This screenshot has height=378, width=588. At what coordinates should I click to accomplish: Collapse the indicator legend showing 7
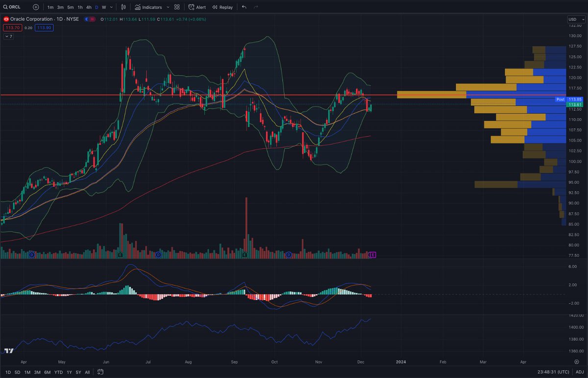pos(8,37)
